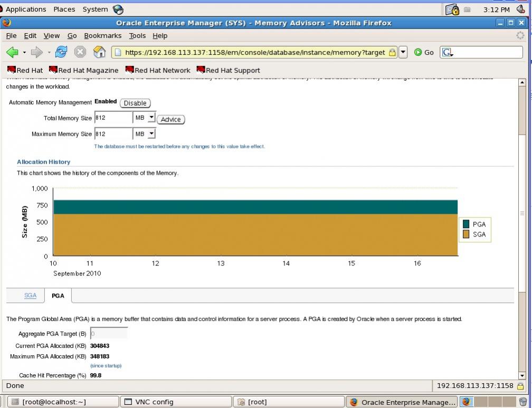Click the Oracle Enterprise Manager taskbar item
Viewport: 532px width, 408px height.
(x=402, y=402)
